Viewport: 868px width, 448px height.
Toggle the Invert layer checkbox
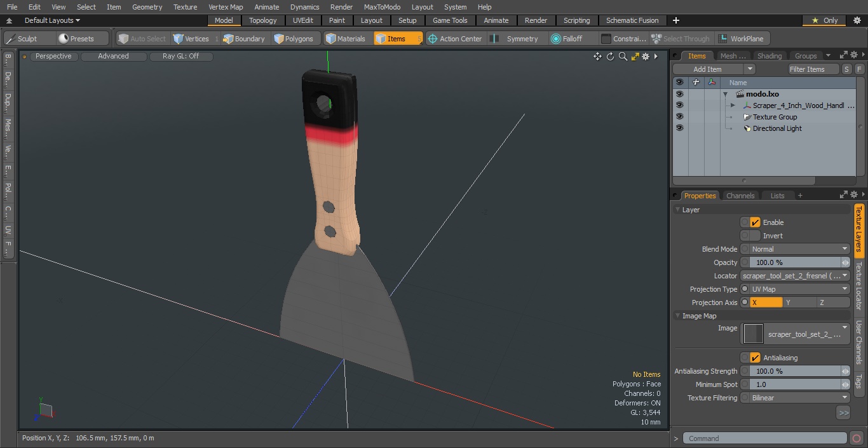click(755, 236)
